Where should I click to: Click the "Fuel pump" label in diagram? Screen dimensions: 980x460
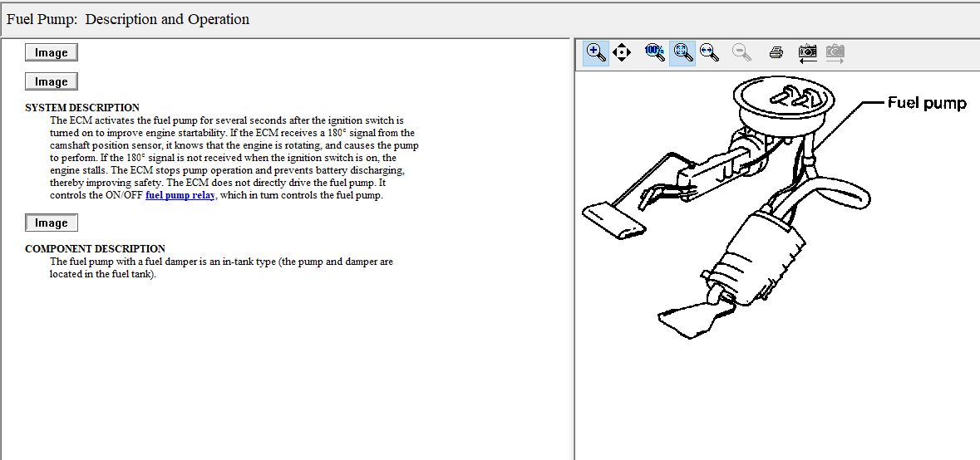coord(927,104)
